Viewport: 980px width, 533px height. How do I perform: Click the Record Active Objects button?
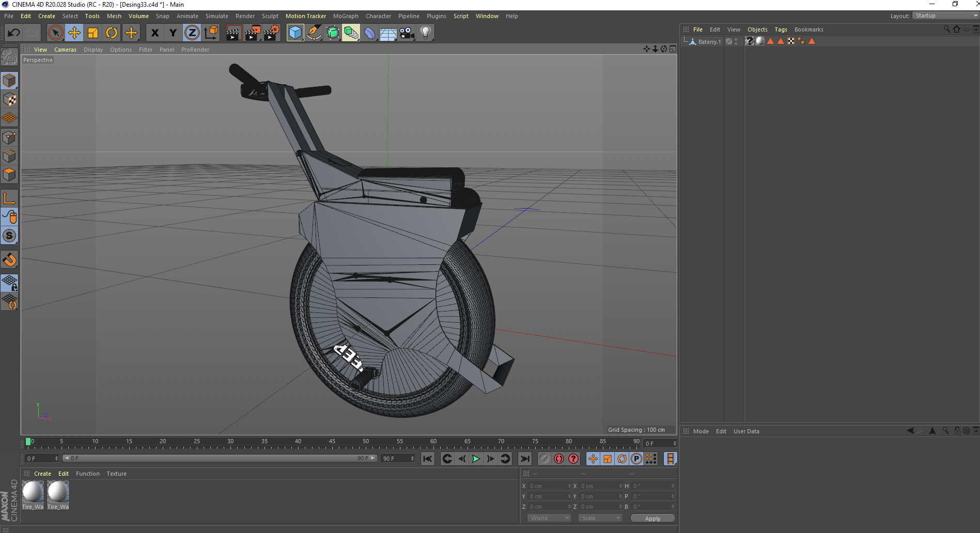coord(545,459)
